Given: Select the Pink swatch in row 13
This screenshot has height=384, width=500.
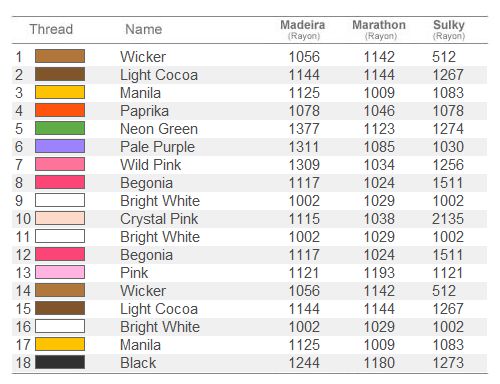Looking at the screenshot, I should (x=60, y=272).
